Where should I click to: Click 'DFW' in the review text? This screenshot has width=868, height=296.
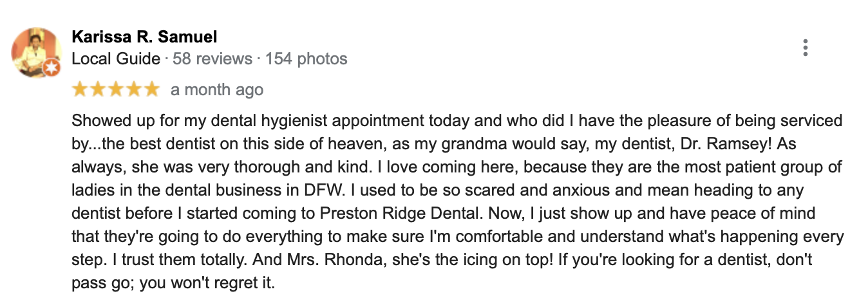point(316,190)
